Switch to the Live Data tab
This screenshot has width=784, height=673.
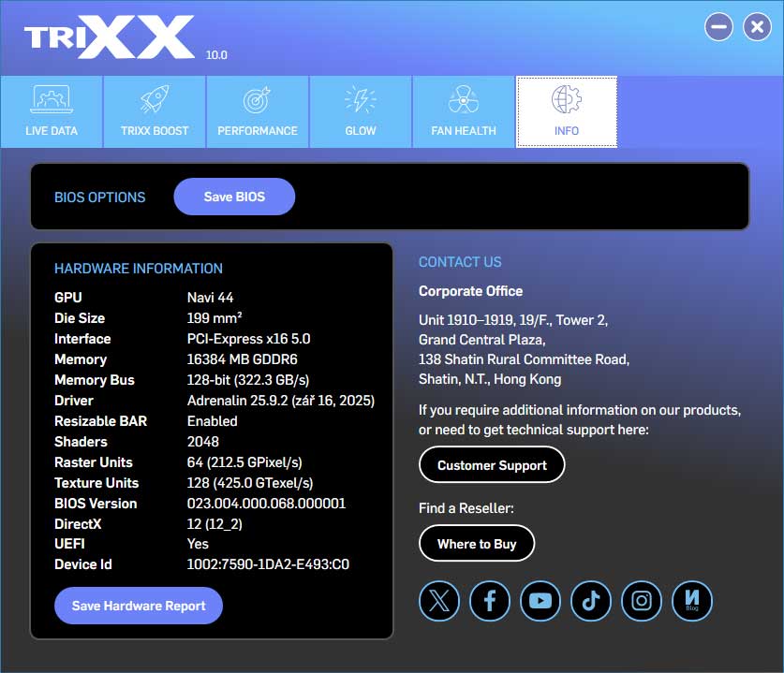pos(51,111)
